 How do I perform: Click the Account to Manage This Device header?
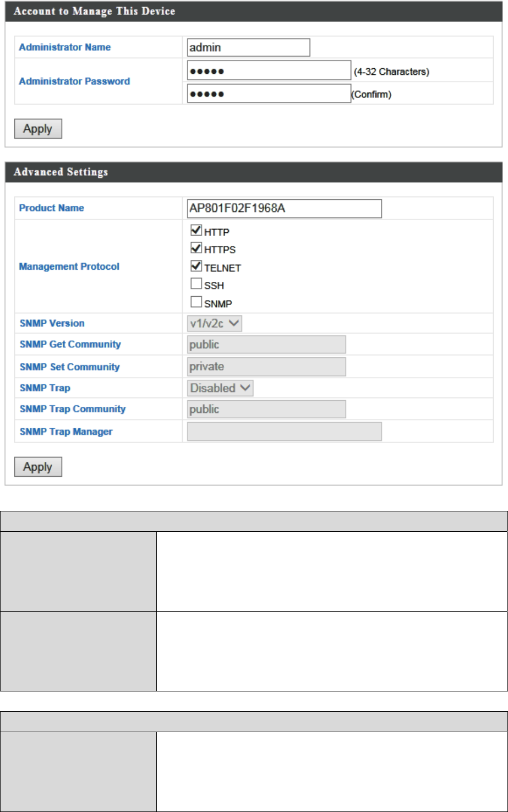pos(94,12)
